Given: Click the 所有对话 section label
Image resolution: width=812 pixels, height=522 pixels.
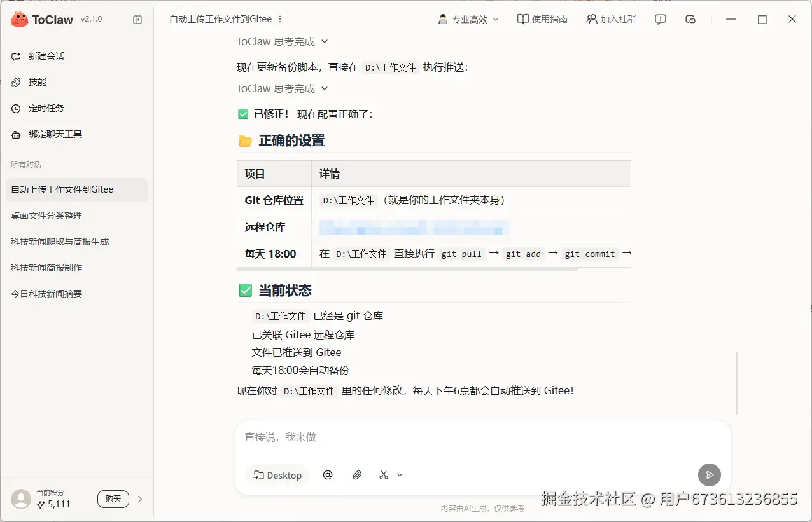Looking at the screenshot, I should coord(26,165).
